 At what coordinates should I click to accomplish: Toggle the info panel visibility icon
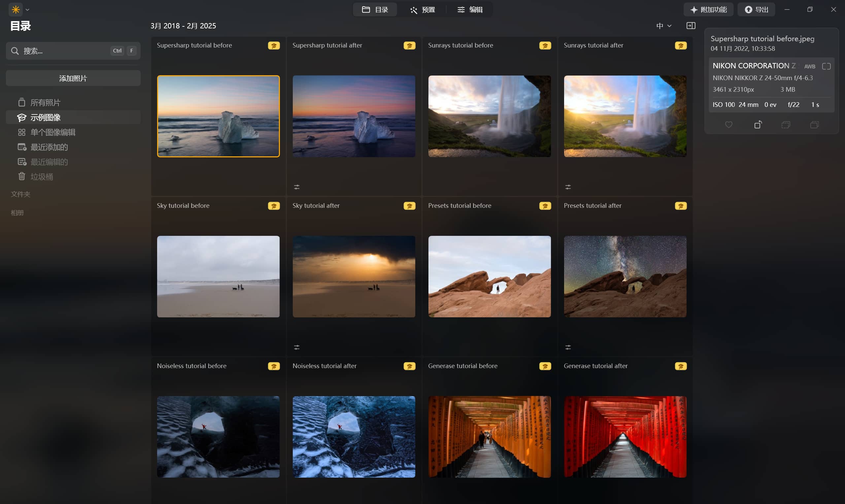pyautogui.click(x=691, y=26)
